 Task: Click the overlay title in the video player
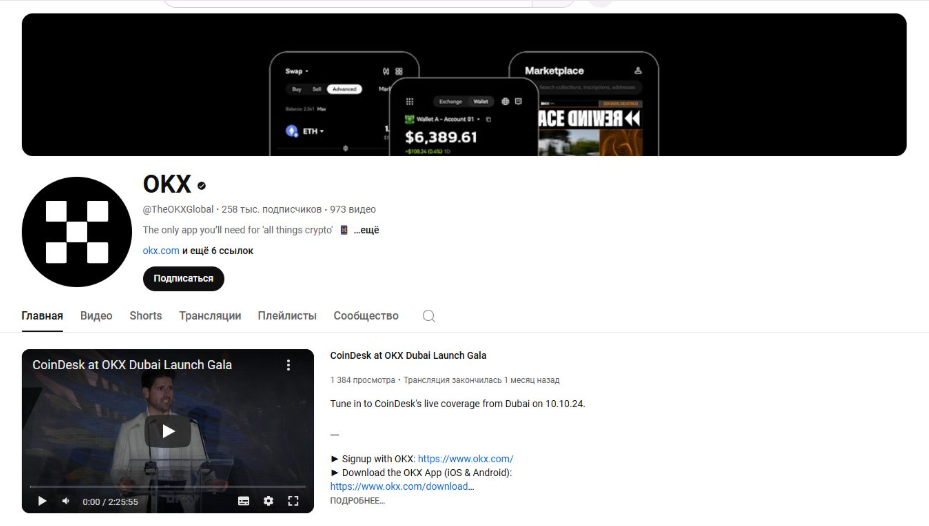[x=132, y=365]
